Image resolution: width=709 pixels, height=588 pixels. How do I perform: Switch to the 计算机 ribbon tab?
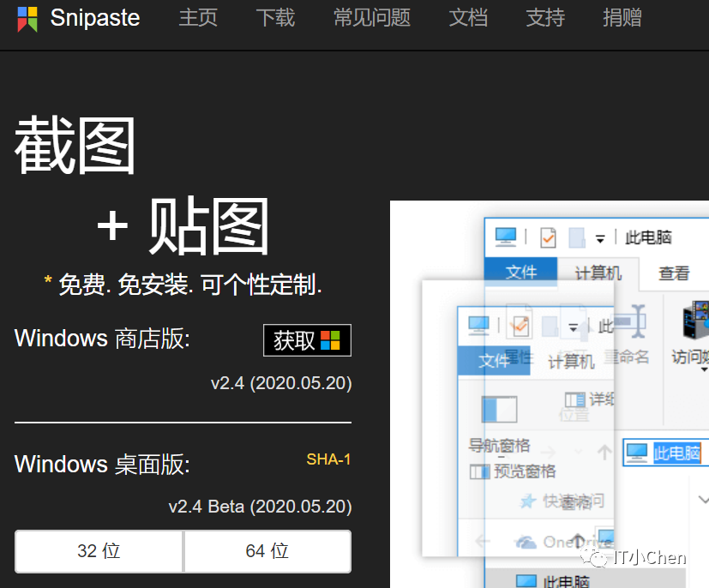[598, 273]
